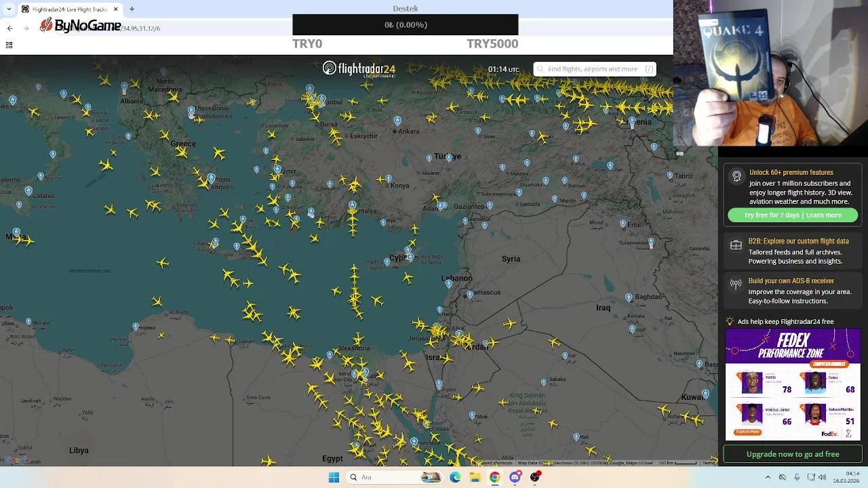The image size is (868, 488).
Task: Click the ADS-B antenna icon
Action: tap(736, 284)
